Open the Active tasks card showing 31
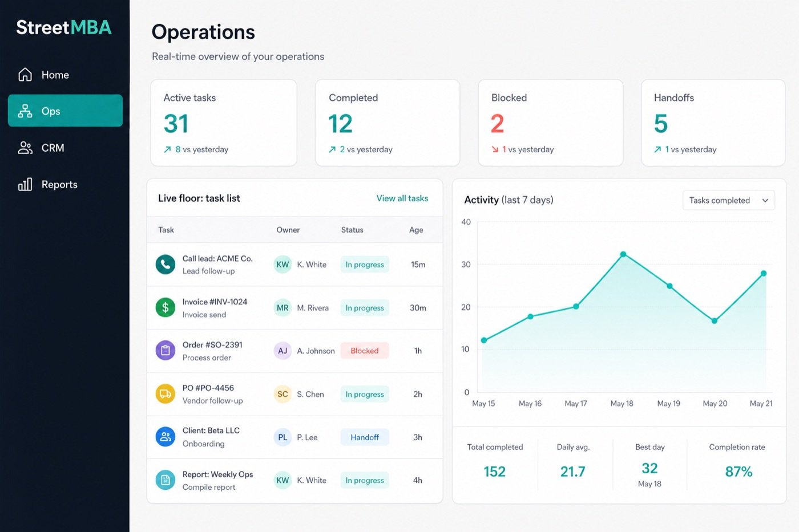Image resolution: width=799 pixels, height=532 pixels. click(x=224, y=123)
